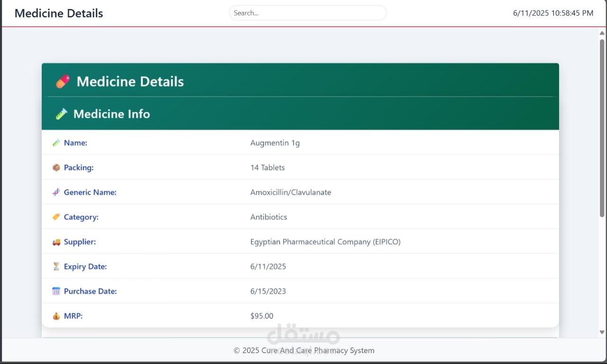
Task: Click the date and time display
Action: pyautogui.click(x=553, y=13)
